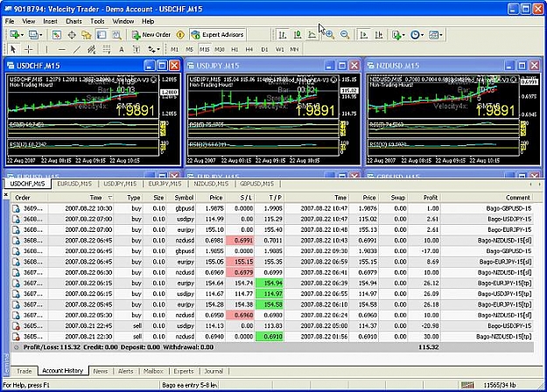Switch chart to bar chart mode
Screen dimensions: 547x392
pyautogui.click(x=283, y=35)
